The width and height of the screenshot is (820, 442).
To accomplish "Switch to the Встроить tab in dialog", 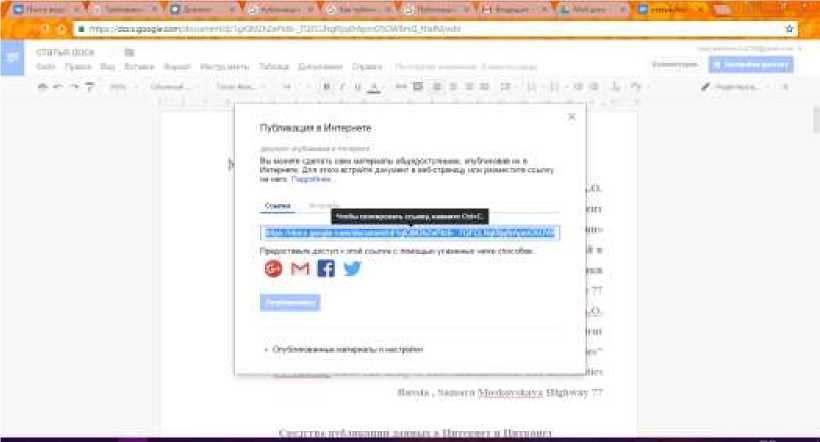I will 324,206.
